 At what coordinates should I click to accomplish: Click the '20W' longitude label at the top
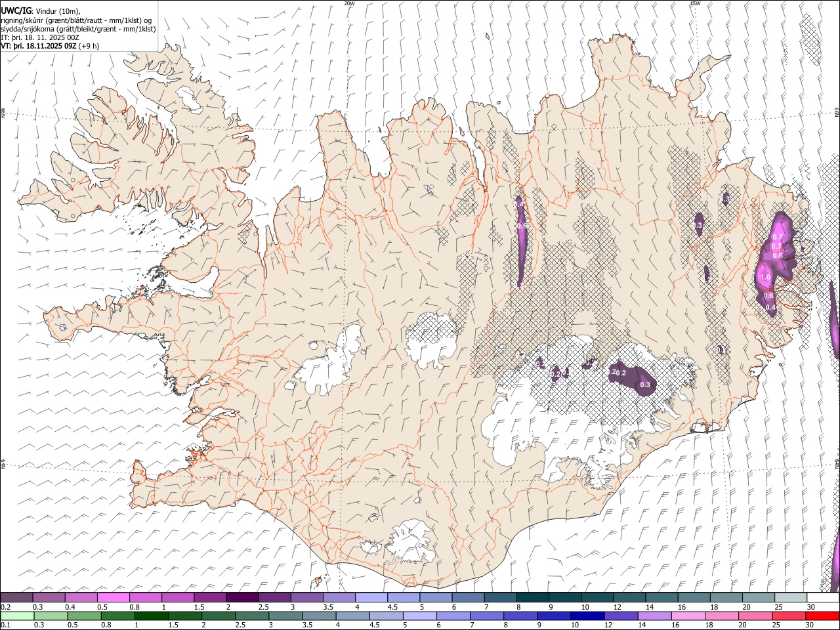[350, 3]
